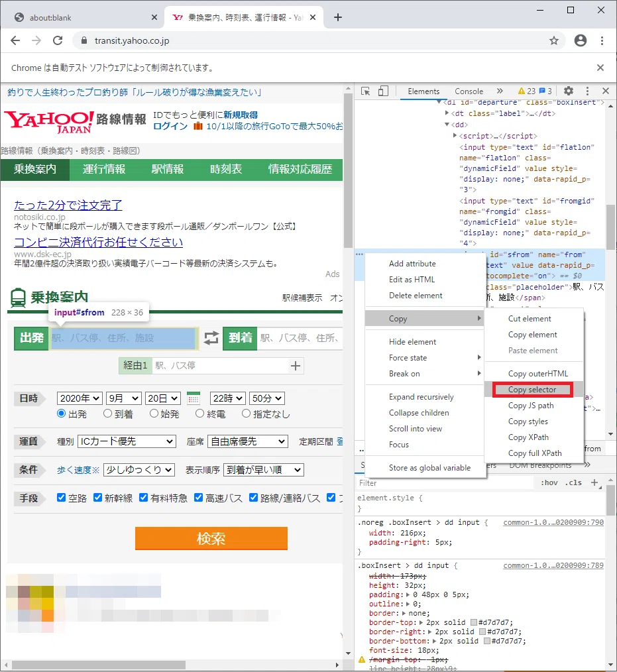This screenshot has width=617, height=672.
Task: Select the 始発 first train radio
Action: (154, 414)
